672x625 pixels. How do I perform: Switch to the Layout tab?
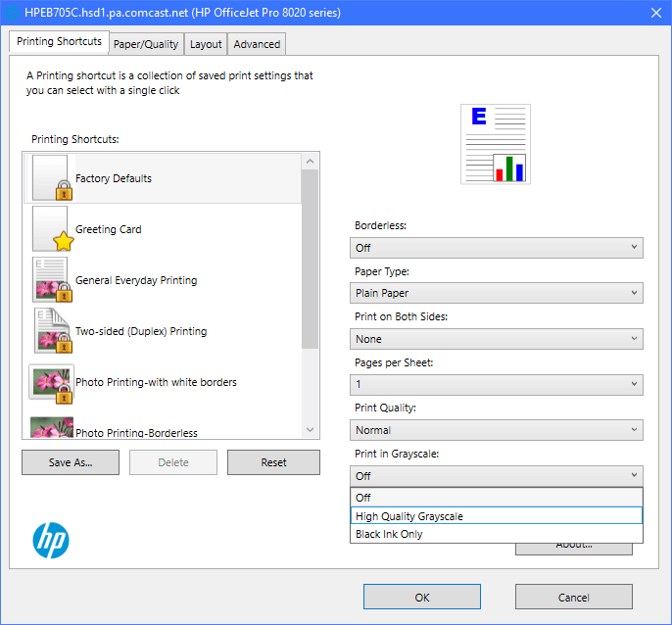pos(206,44)
